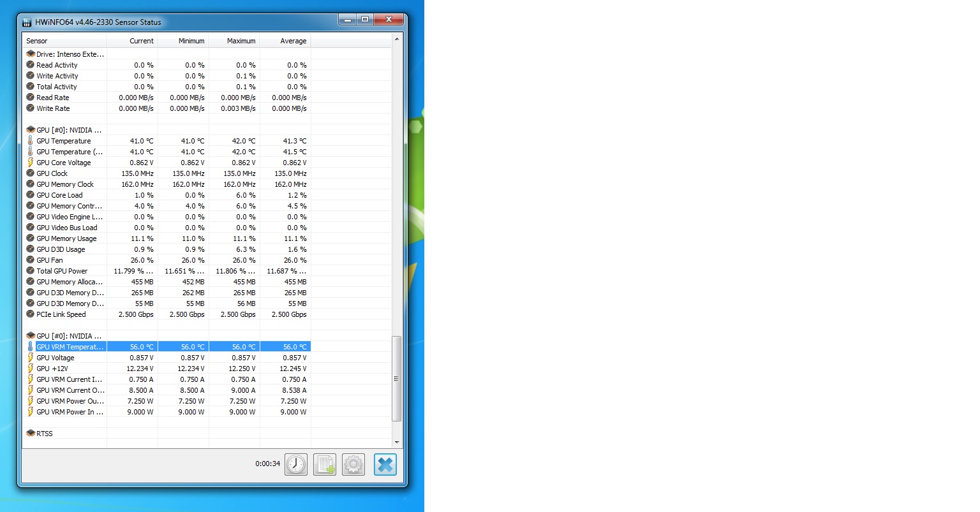The height and width of the screenshot is (512, 980).
Task: Select the GPU Video Engine L... row
Action: coord(167,217)
